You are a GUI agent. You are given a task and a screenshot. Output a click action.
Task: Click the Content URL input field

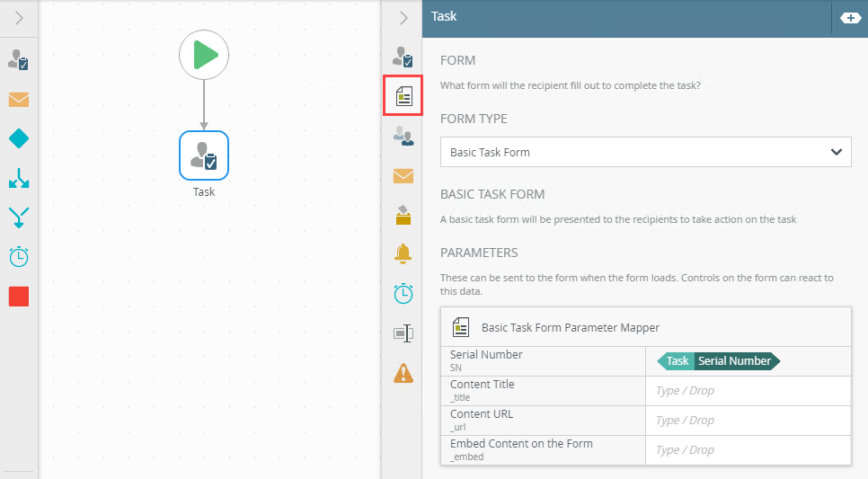[748, 421]
